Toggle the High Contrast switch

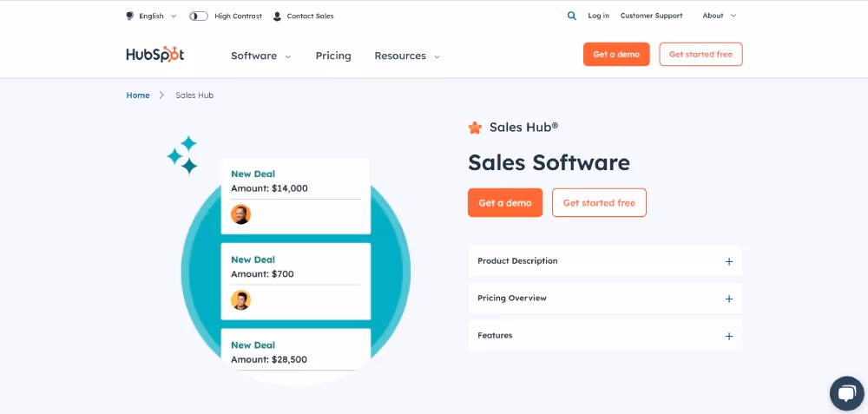(199, 16)
